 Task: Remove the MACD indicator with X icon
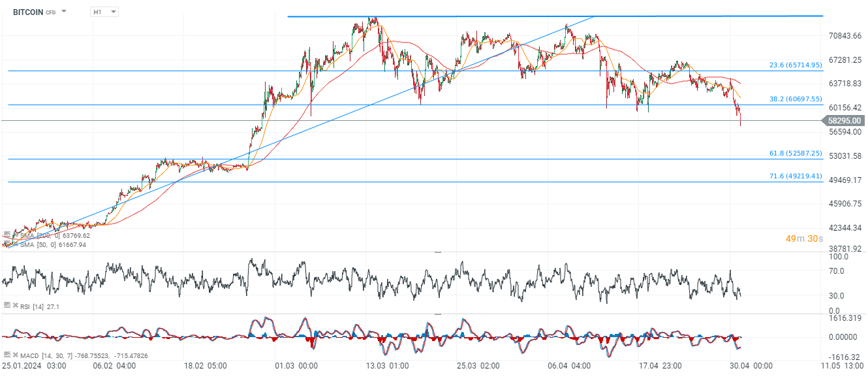tap(15, 355)
